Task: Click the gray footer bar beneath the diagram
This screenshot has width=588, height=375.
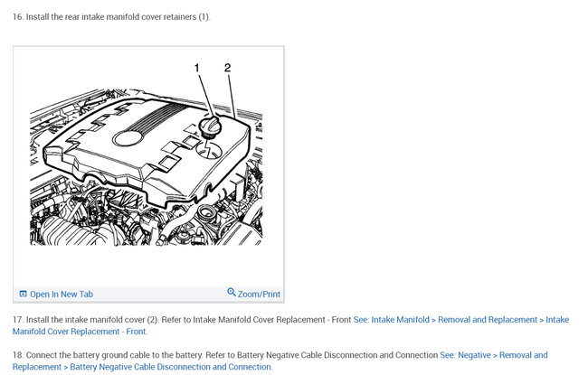Action: [x=148, y=294]
